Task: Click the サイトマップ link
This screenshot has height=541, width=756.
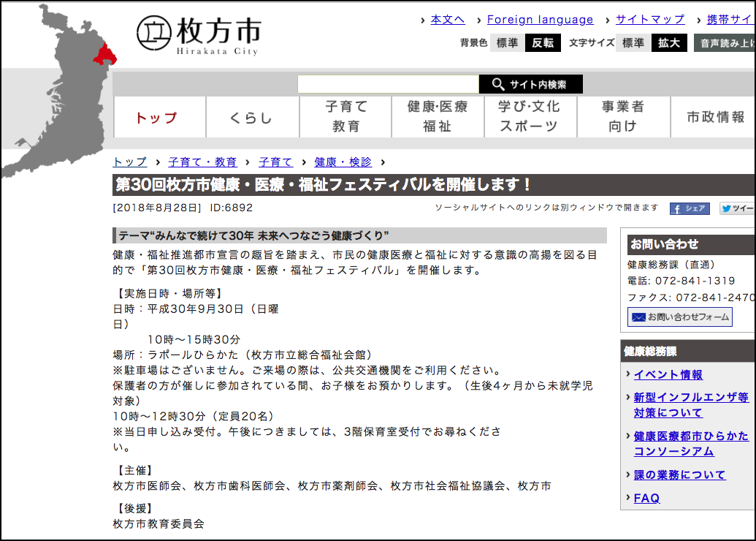Action: click(x=650, y=20)
